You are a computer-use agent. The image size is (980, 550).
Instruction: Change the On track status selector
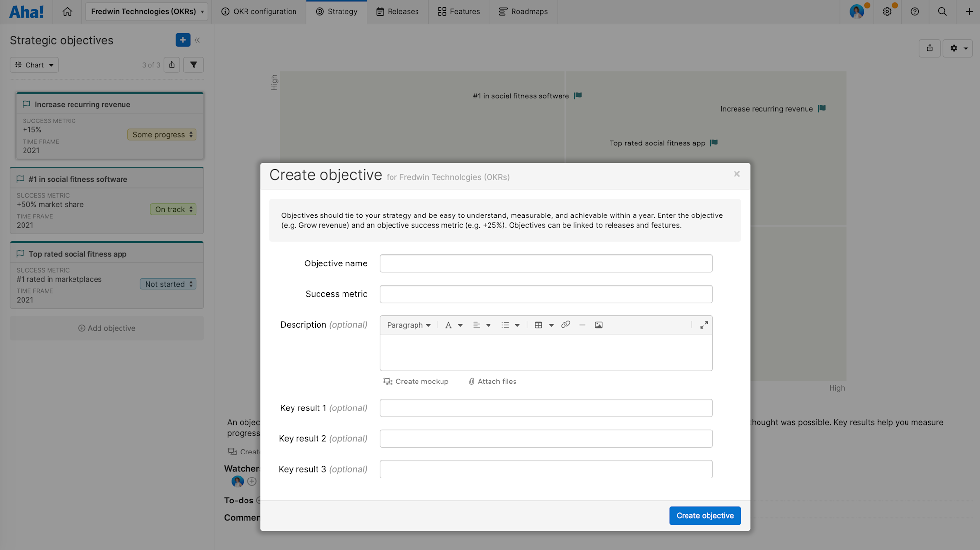pyautogui.click(x=173, y=209)
